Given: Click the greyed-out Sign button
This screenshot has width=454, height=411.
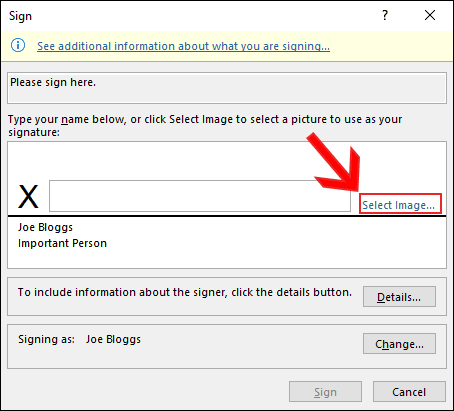Looking at the screenshot, I should tap(325, 392).
